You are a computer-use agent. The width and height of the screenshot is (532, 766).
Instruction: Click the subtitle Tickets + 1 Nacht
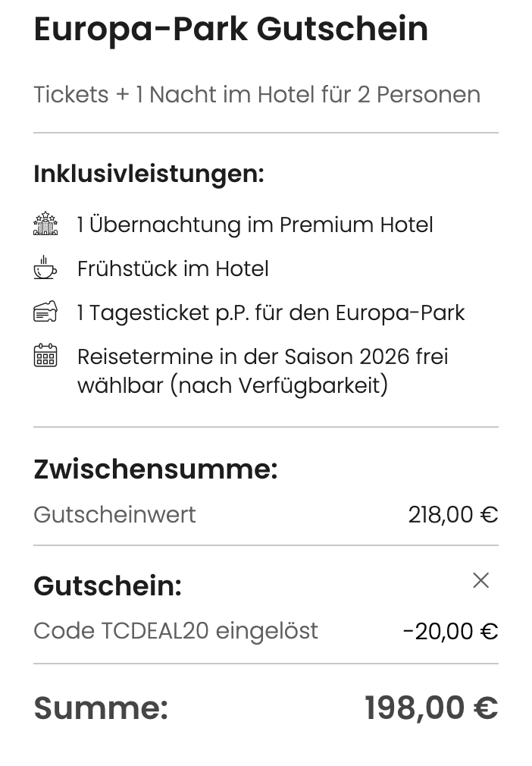[256, 94]
